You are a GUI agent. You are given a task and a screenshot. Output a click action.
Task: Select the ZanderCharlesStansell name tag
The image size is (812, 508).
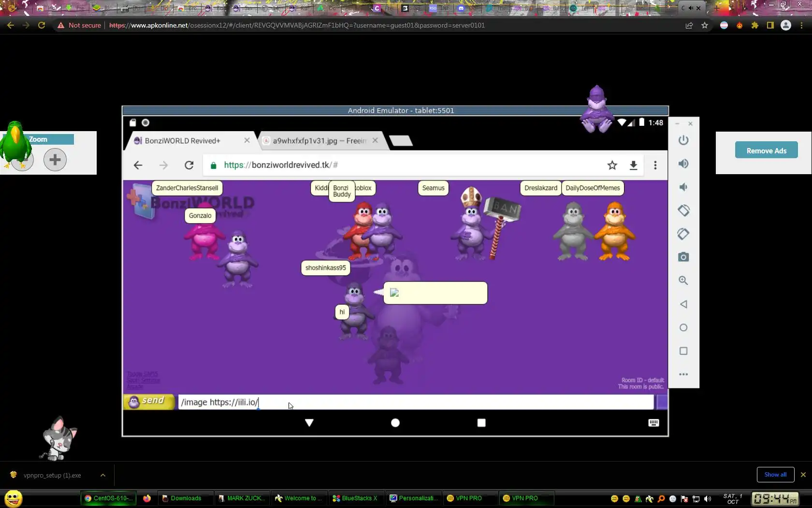tap(187, 188)
